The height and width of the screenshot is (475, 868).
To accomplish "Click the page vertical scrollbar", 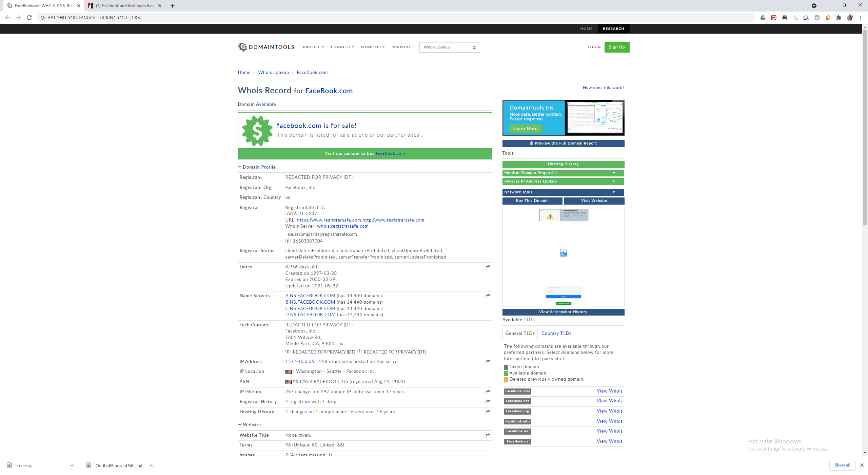I will pos(865,127).
